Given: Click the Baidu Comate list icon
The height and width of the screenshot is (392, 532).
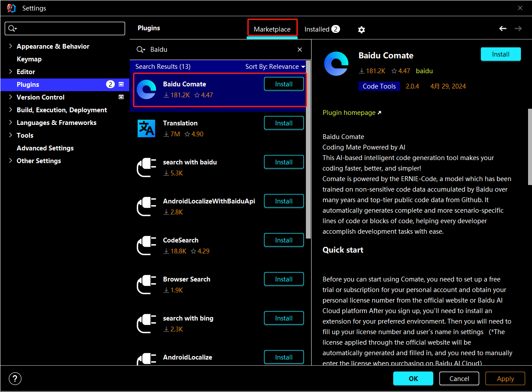Looking at the screenshot, I should (x=146, y=89).
